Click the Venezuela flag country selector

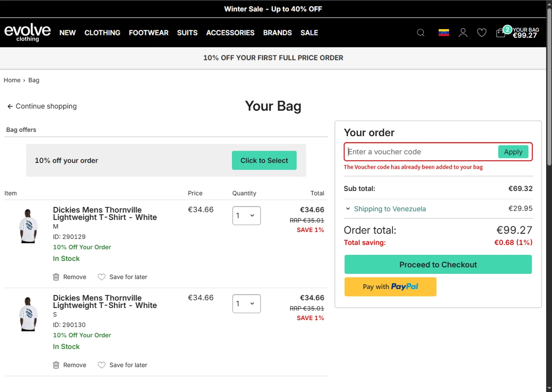point(444,33)
